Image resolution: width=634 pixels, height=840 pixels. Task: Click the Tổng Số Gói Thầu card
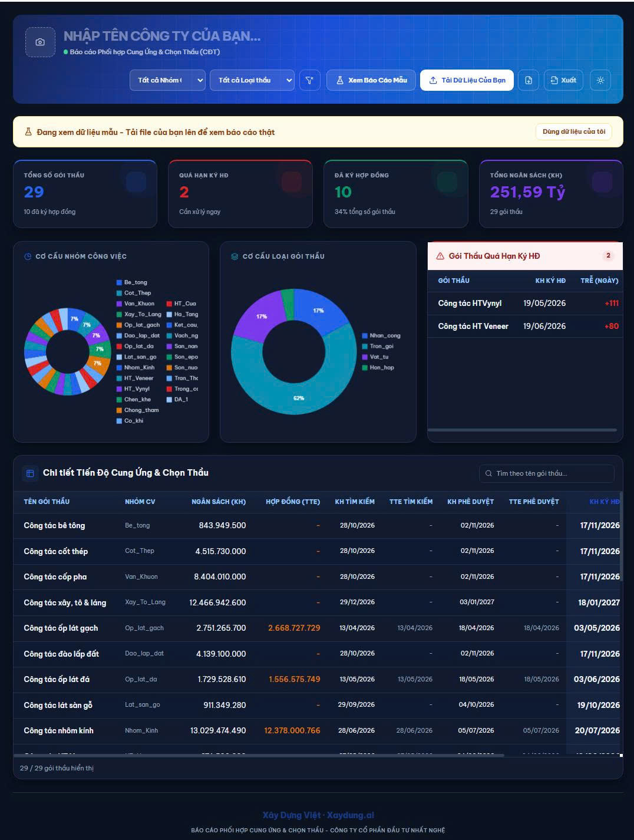click(85, 193)
